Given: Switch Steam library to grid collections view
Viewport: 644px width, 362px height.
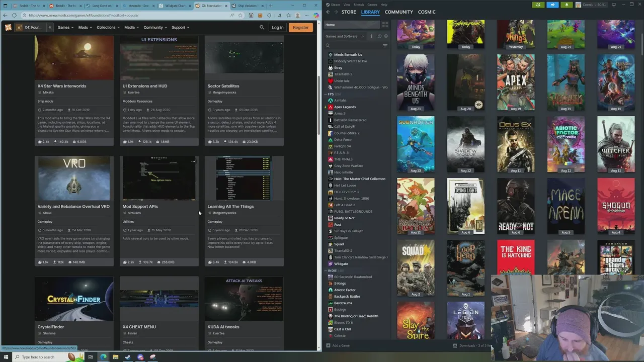Looking at the screenshot, I should 385,25.
